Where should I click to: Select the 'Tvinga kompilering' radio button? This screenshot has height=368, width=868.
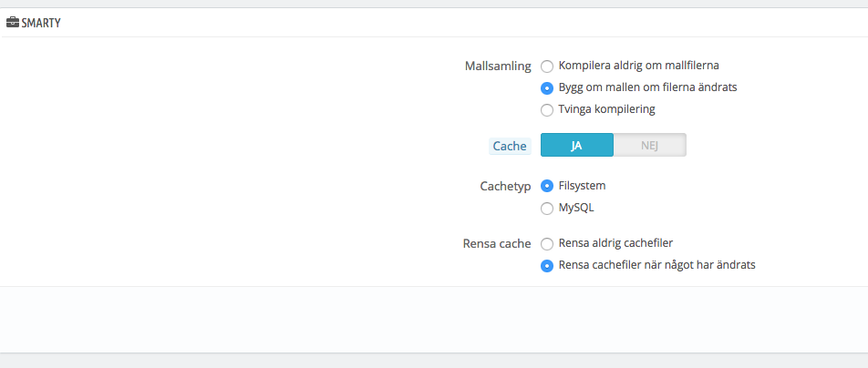point(547,110)
